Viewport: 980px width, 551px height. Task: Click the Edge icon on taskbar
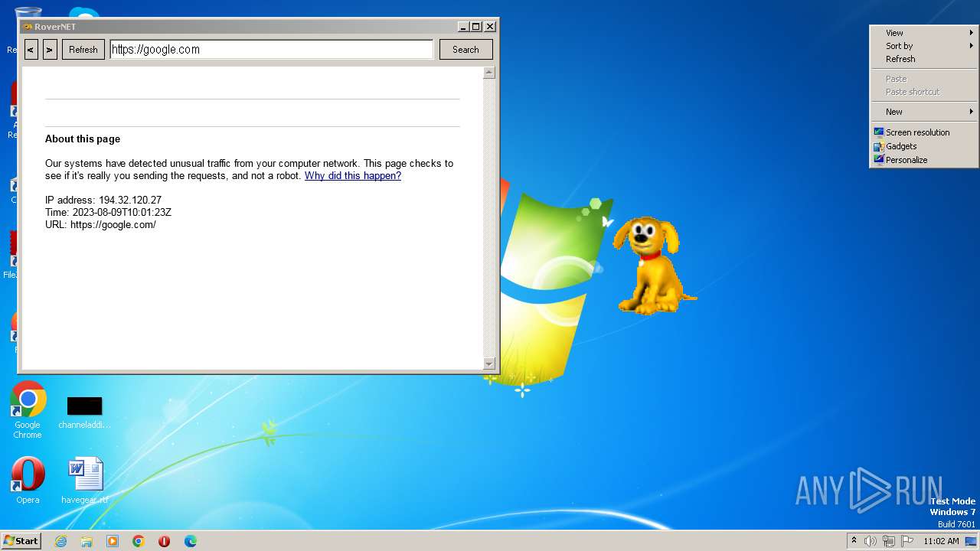click(191, 541)
